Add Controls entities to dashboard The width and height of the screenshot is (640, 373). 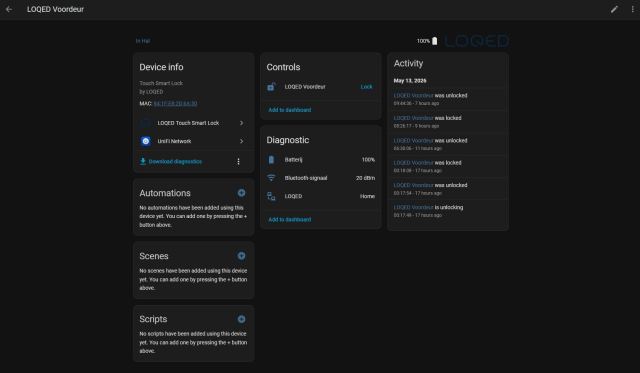pos(290,110)
